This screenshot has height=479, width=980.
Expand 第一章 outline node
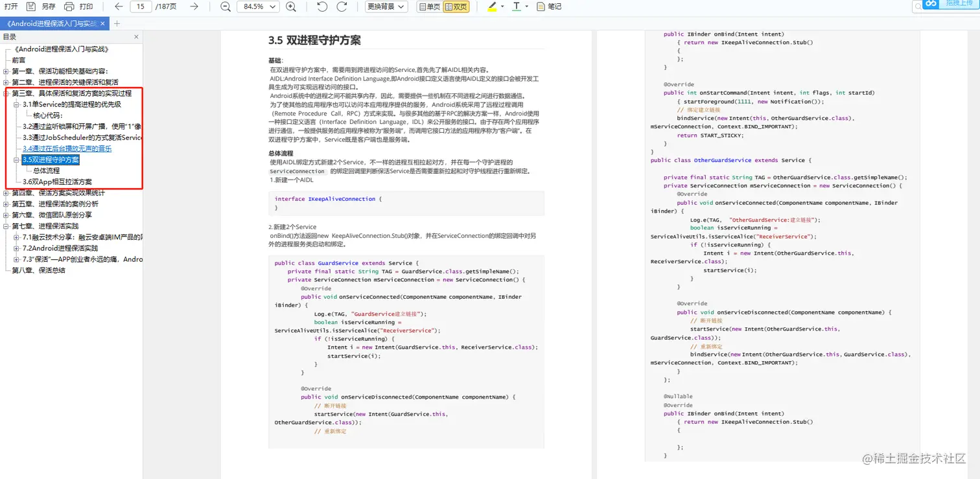coord(6,71)
